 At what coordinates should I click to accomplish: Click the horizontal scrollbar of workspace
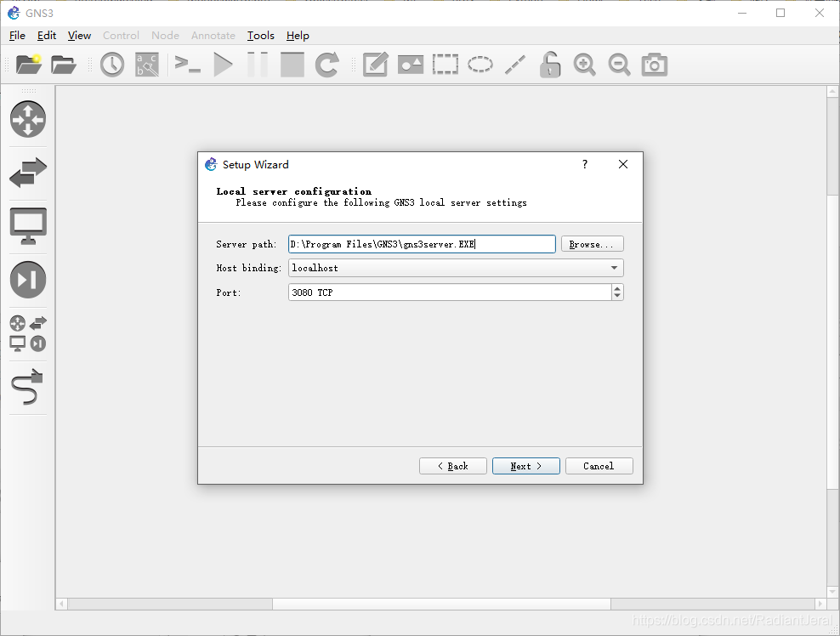[x=441, y=604]
